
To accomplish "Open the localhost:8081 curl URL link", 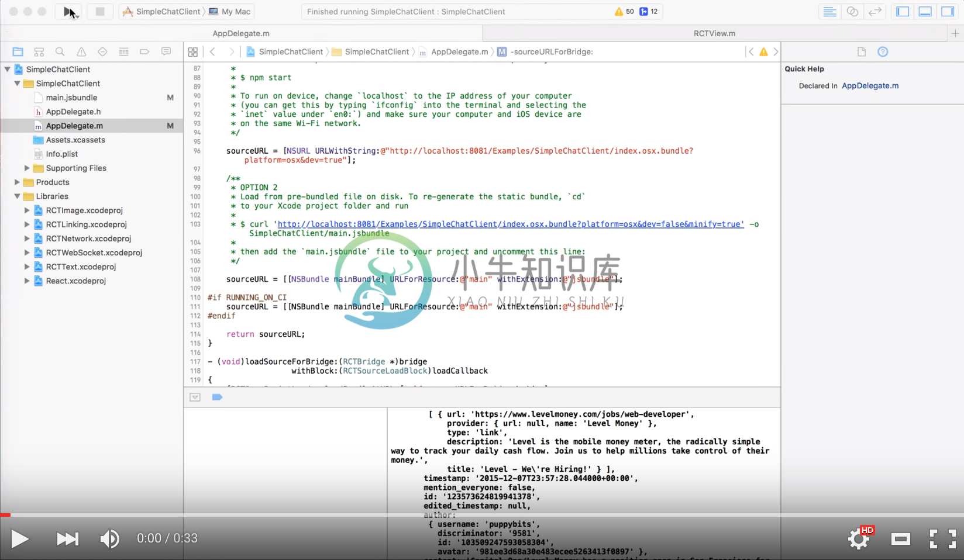I will point(511,224).
